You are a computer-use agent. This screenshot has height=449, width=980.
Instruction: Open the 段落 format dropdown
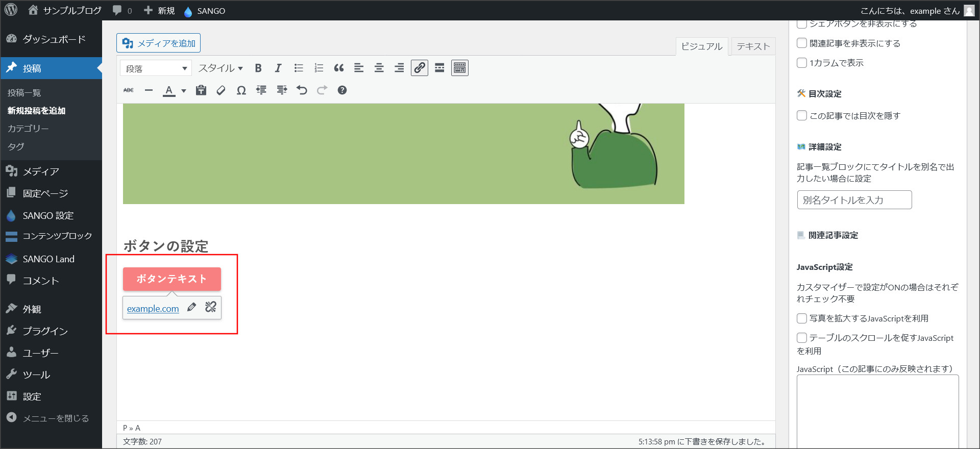[x=156, y=68]
